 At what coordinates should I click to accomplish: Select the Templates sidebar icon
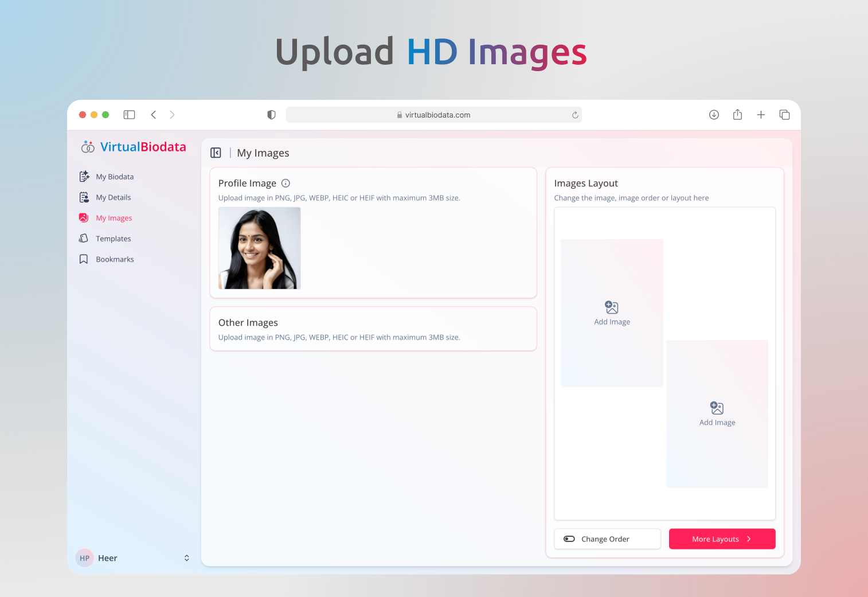(x=84, y=238)
